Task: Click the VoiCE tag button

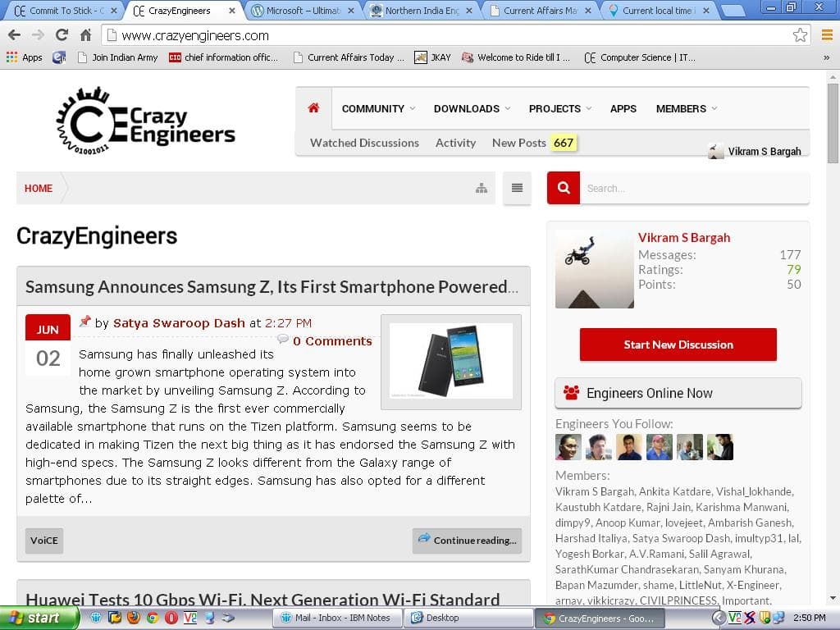Action: click(44, 541)
